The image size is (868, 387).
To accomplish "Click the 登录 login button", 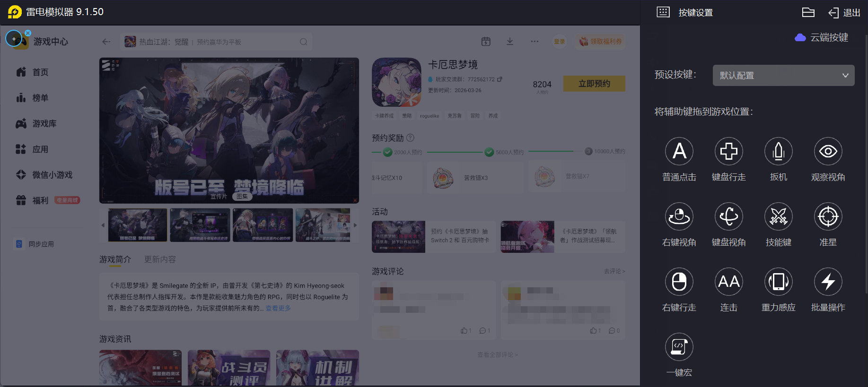I will pos(560,42).
